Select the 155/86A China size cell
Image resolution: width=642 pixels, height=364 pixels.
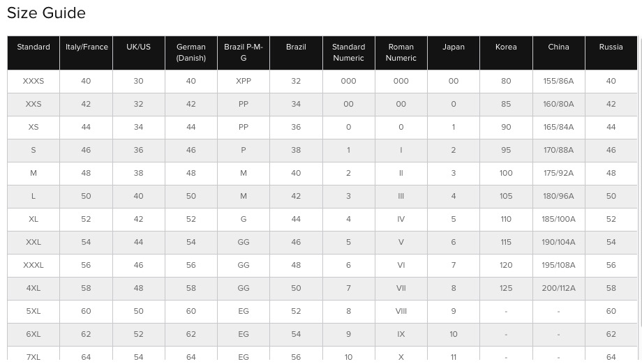pyautogui.click(x=559, y=82)
